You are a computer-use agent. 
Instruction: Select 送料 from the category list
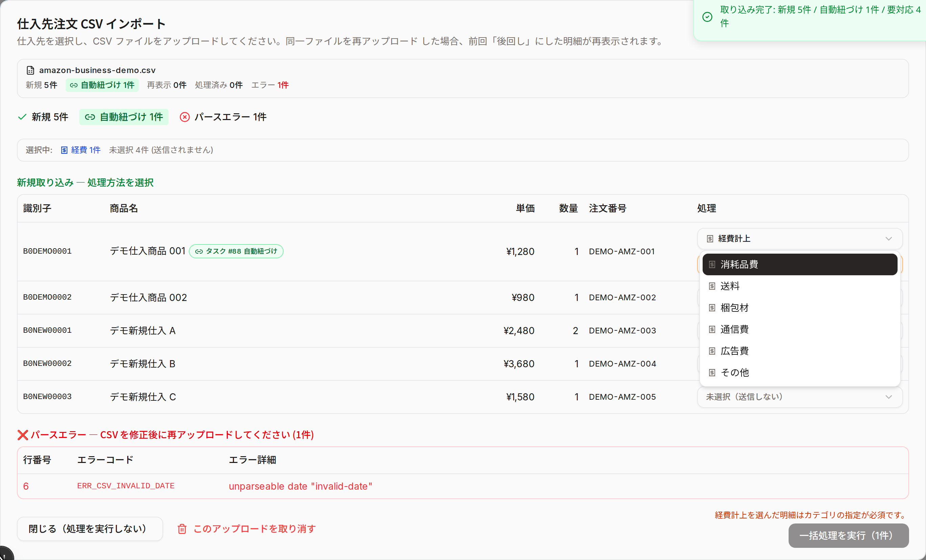pyautogui.click(x=799, y=286)
